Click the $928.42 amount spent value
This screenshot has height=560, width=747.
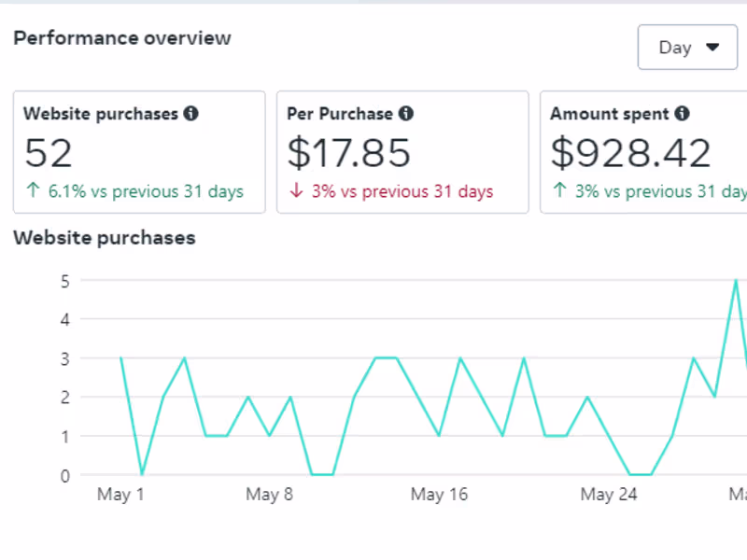[x=630, y=152]
